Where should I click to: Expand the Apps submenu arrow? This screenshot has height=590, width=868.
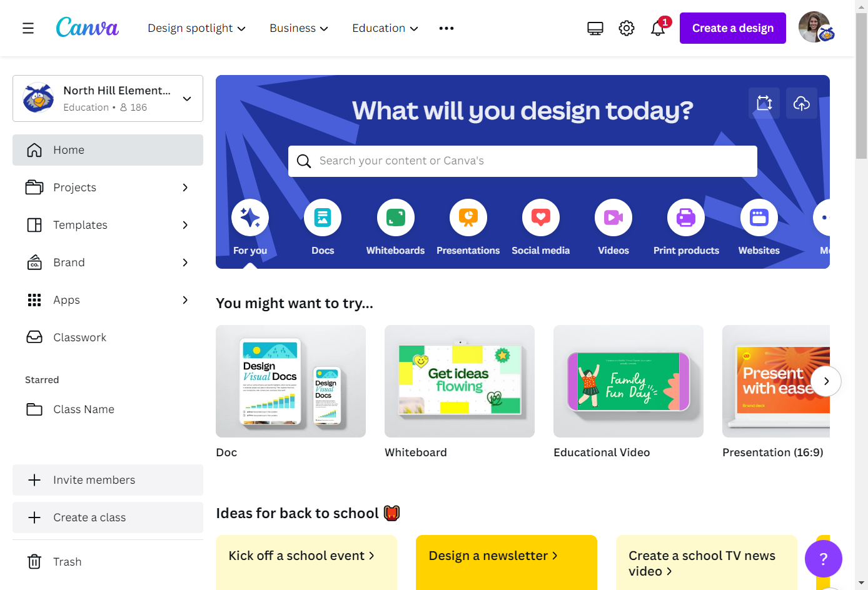click(x=185, y=300)
